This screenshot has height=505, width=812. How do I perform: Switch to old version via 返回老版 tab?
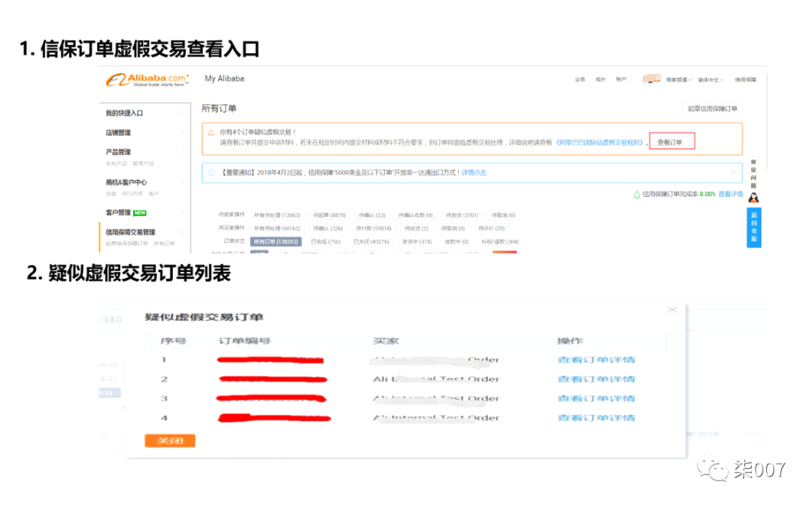point(754,227)
